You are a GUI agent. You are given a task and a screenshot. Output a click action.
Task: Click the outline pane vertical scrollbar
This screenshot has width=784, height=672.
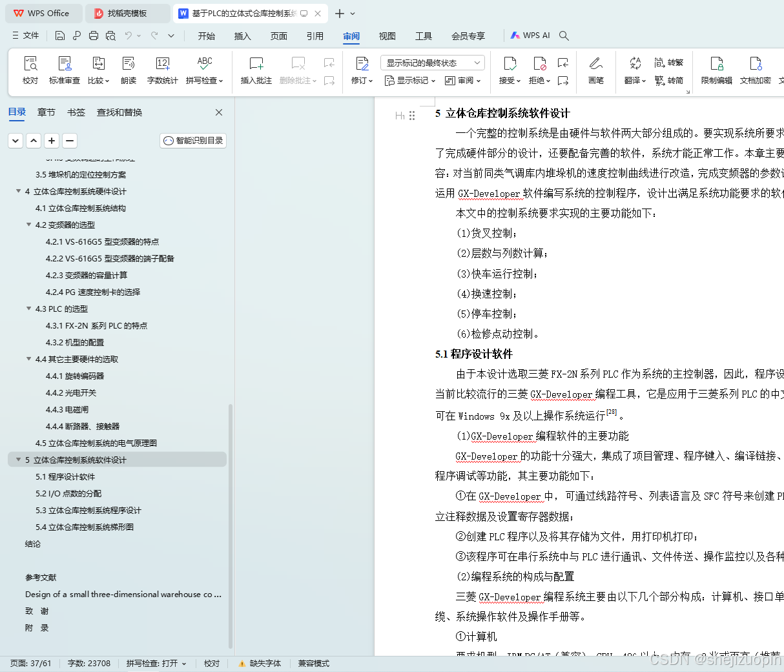pyautogui.click(x=231, y=526)
